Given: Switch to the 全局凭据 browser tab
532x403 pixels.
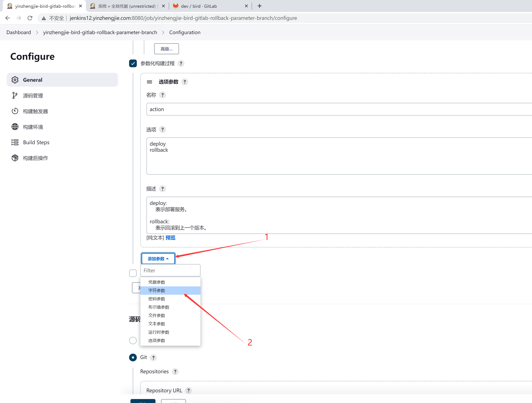Looking at the screenshot, I should coord(127,6).
